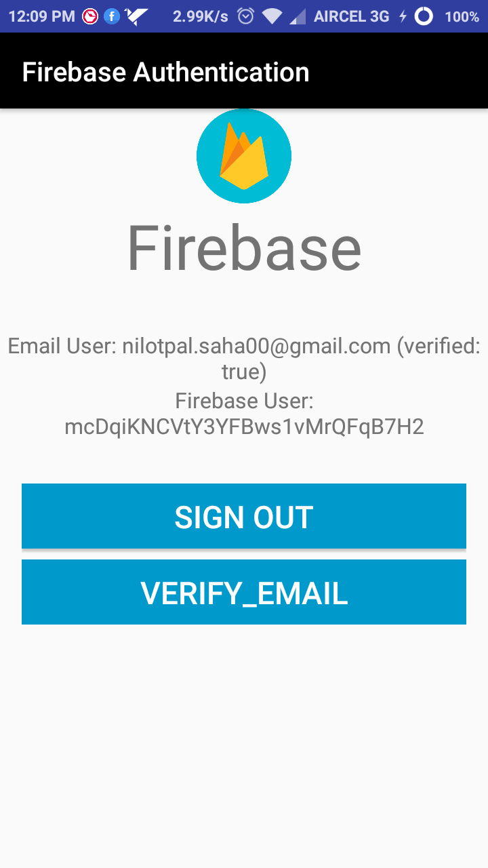
Task: Tap the cellular signal strength icon
Action: coord(297,16)
